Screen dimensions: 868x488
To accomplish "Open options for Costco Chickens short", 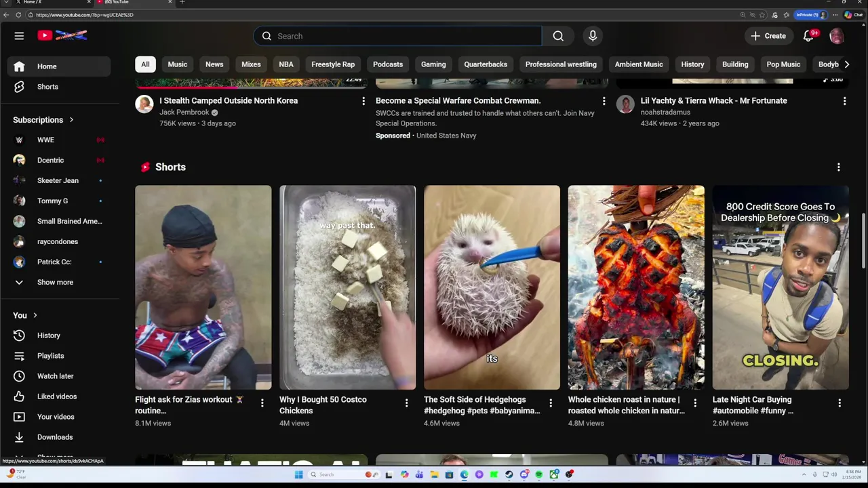I will pos(406,403).
